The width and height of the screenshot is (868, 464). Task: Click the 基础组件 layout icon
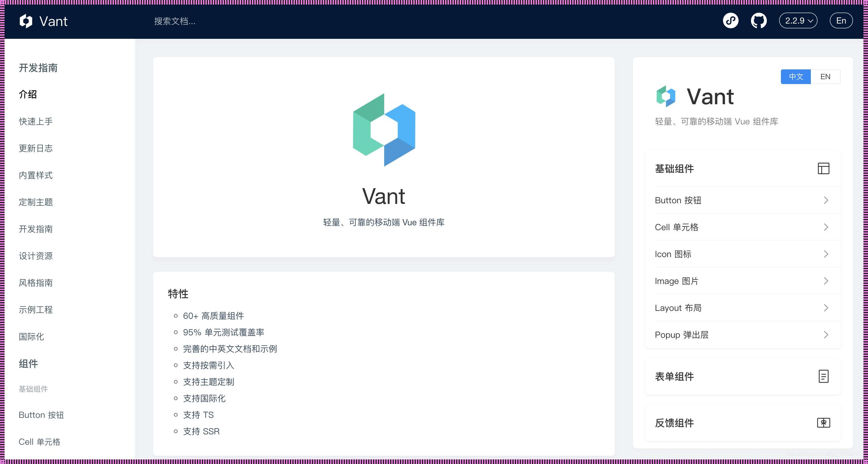pos(823,168)
